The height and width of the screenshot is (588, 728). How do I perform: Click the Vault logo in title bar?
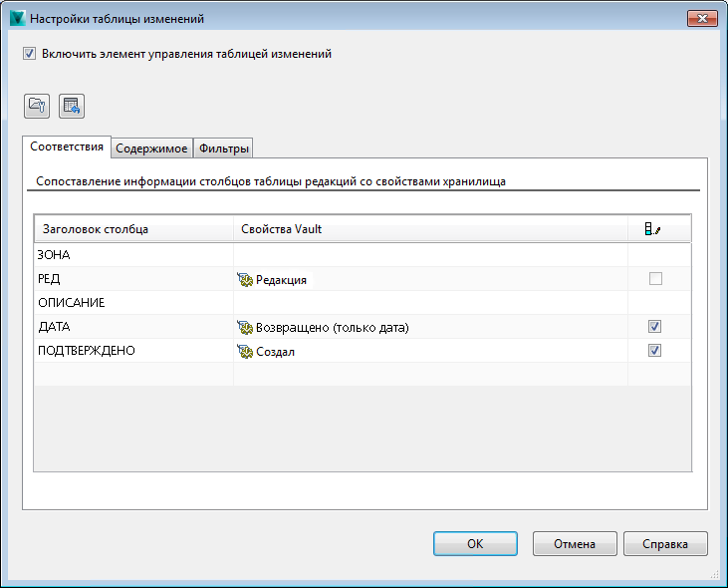pos(16,18)
